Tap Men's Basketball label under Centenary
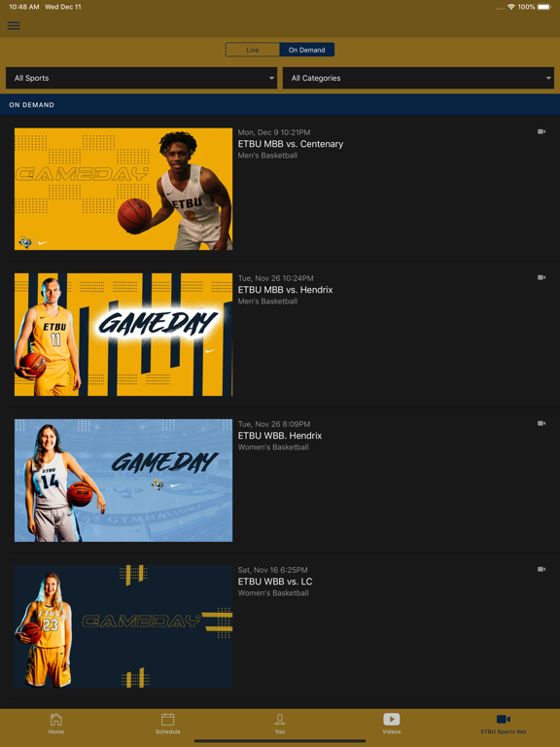560x747 pixels. pyautogui.click(x=267, y=156)
